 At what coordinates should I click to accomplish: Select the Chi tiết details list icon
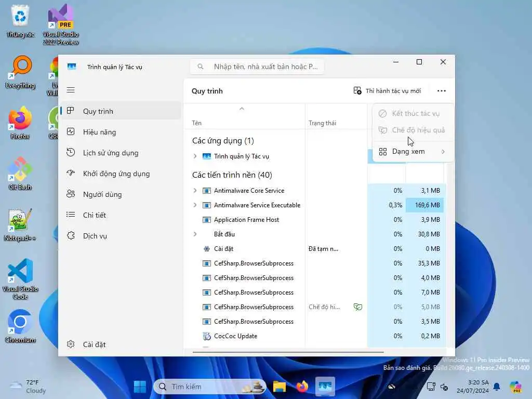pos(71,215)
